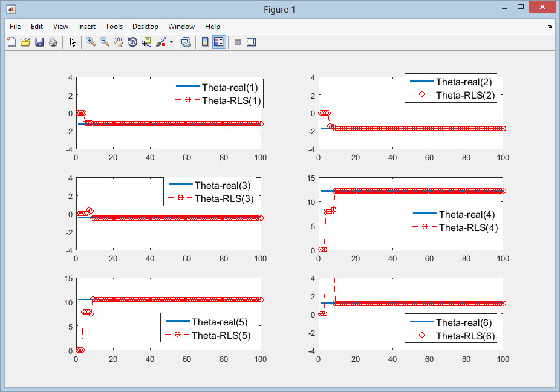Open the Desktop menu
The height and width of the screenshot is (392, 560).
click(145, 27)
